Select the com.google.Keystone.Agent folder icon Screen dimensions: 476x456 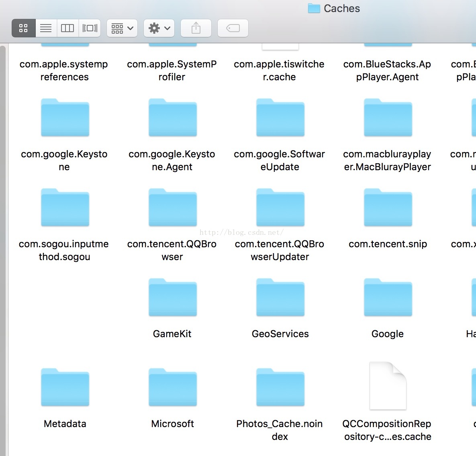(x=173, y=118)
